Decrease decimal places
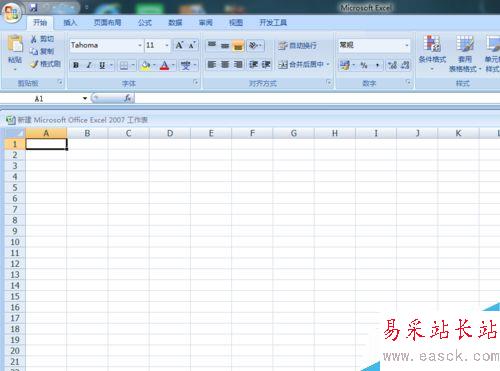Viewport: 500px width, 371px height. [405, 65]
